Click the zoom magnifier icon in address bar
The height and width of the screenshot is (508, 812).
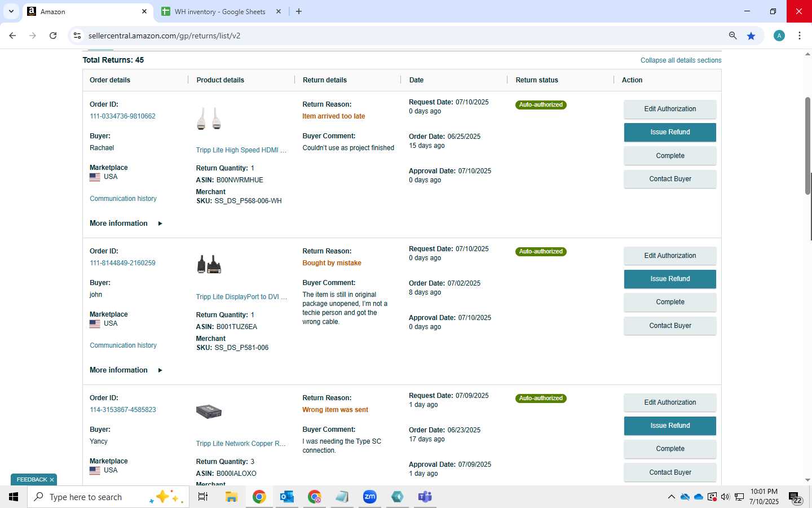tap(732, 36)
